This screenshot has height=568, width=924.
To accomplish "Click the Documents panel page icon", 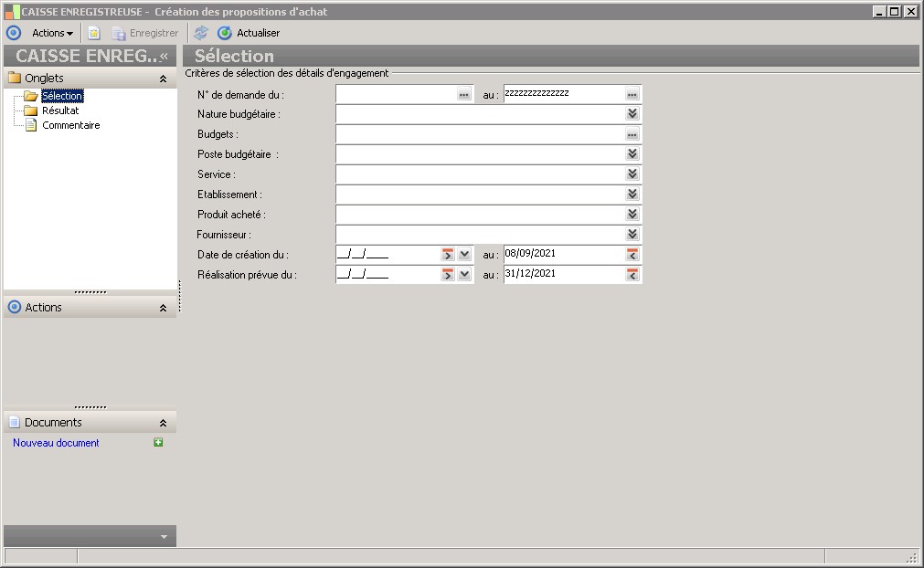I will (x=14, y=422).
